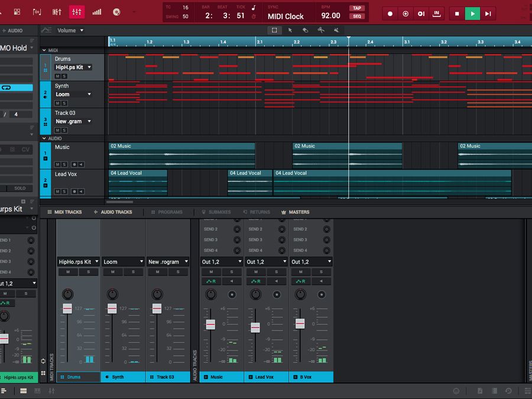Click the TAP tempo button
This screenshot has height=399, width=532.
[x=357, y=8]
